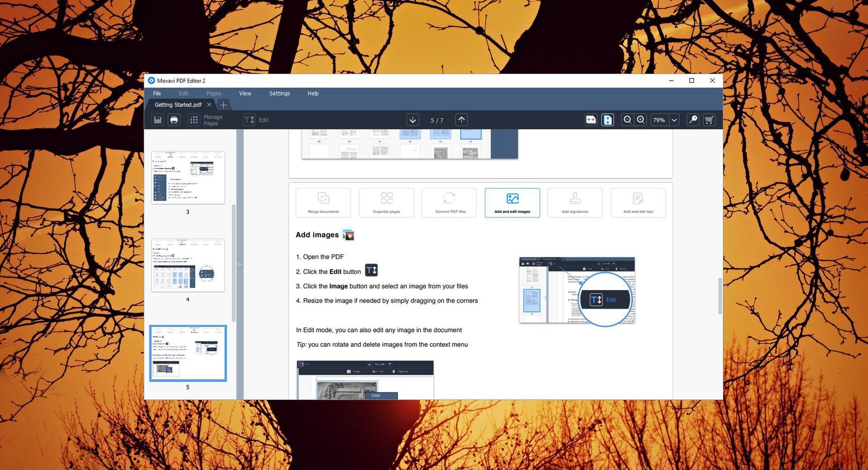This screenshot has height=470, width=868.
Task: Click Add and edit images card
Action: click(x=512, y=203)
